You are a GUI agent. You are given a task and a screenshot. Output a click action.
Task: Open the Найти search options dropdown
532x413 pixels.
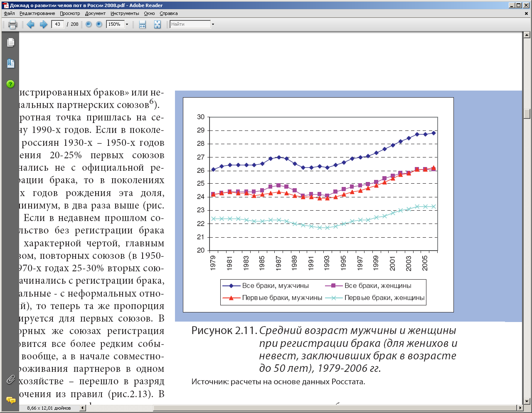click(x=213, y=25)
